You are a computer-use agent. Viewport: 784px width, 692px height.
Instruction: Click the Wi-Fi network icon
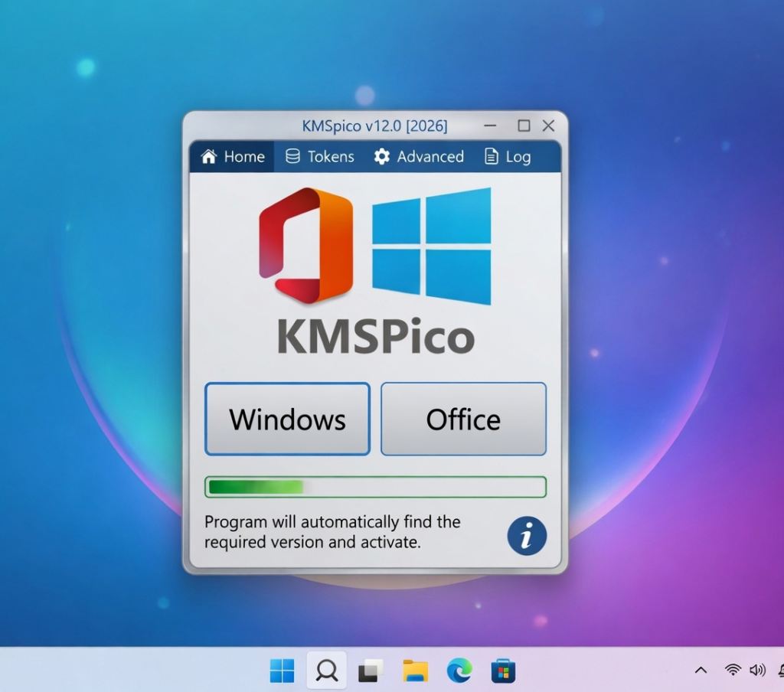click(733, 670)
